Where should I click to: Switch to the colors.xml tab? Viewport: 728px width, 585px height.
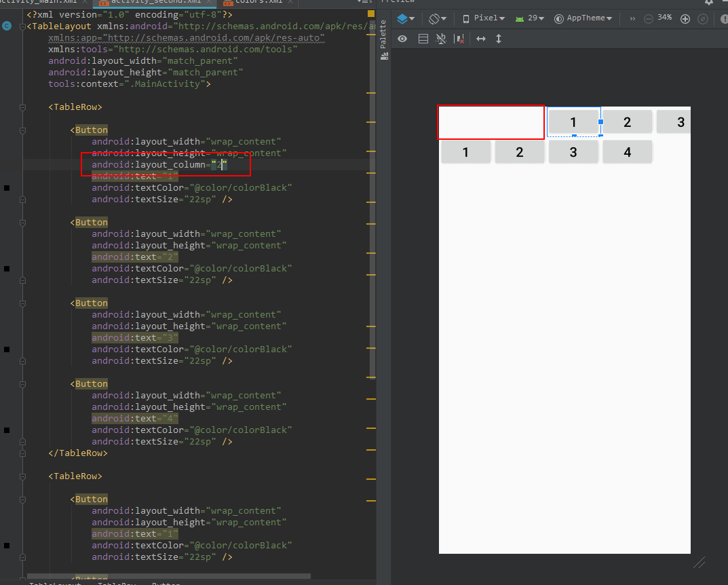[x=252, y=2]
